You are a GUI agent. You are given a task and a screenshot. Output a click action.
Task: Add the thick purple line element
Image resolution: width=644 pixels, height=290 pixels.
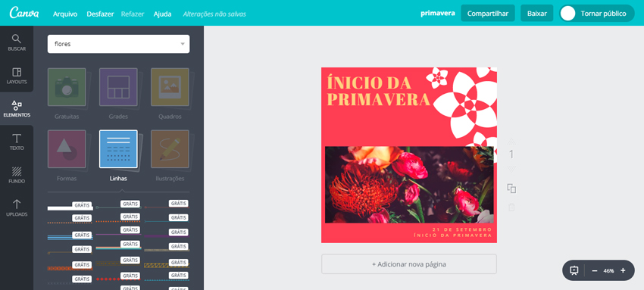point(167,235)
